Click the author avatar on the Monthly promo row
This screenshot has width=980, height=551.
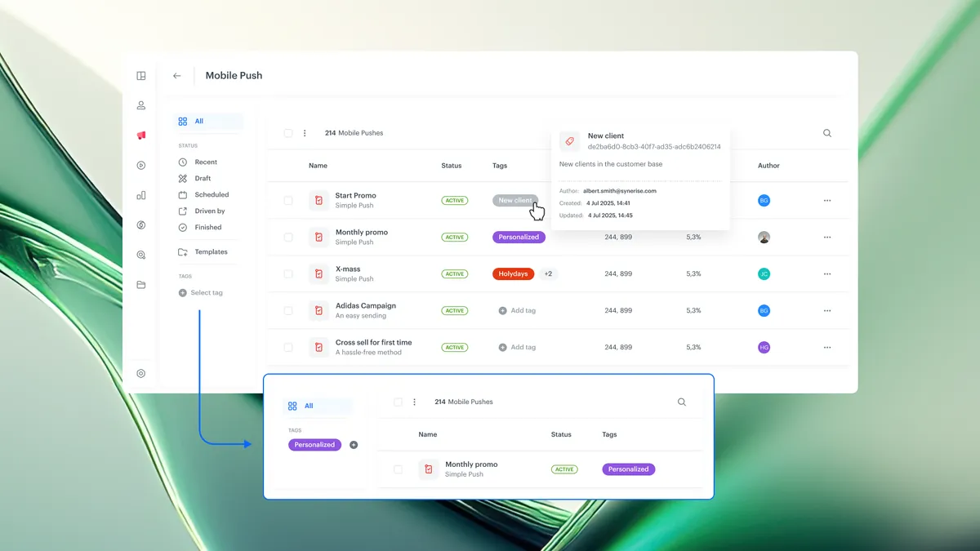tap(764, 238)
